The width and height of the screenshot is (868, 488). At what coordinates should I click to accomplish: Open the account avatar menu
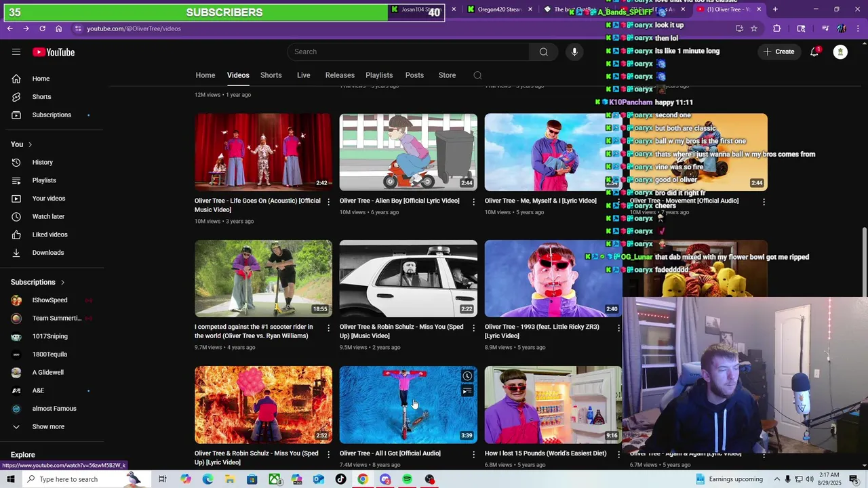pos(840,52)
